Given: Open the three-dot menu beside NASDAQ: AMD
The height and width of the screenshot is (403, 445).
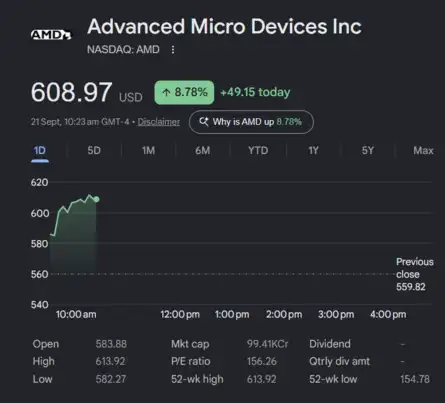Looking at the screenshot, I should [173, 50].
